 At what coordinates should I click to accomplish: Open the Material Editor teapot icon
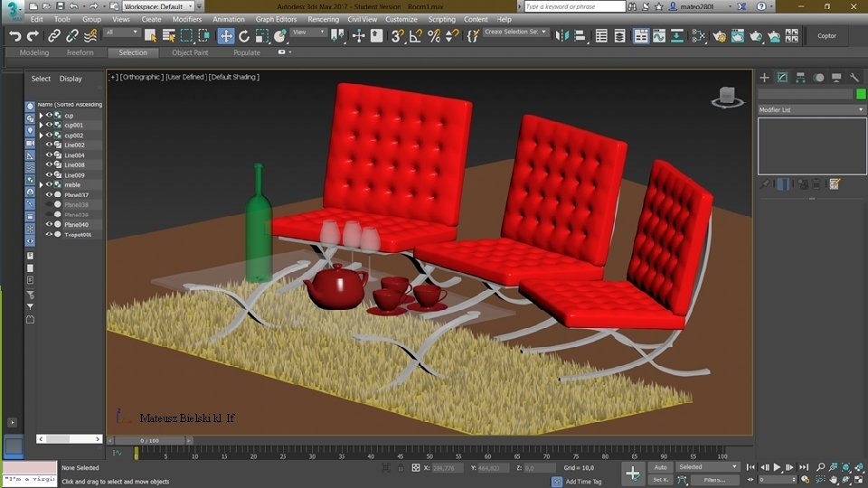coord(719,36)
